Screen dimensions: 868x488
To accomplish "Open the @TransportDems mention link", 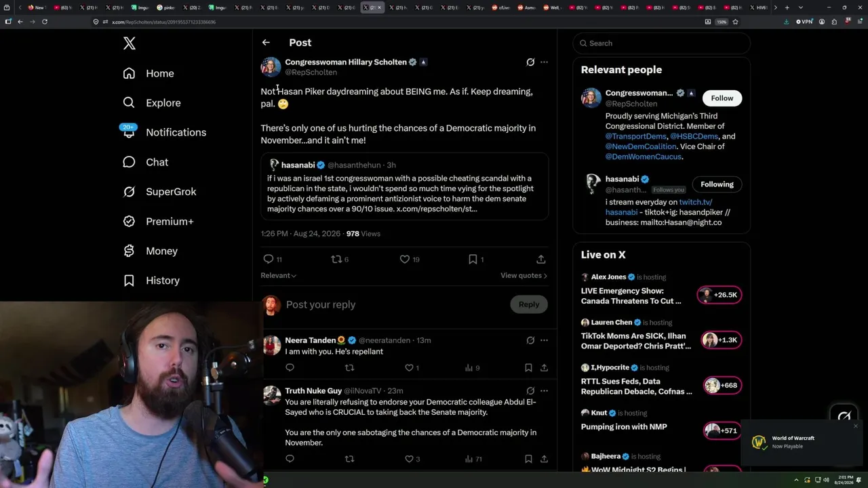I will click(635, 136).
